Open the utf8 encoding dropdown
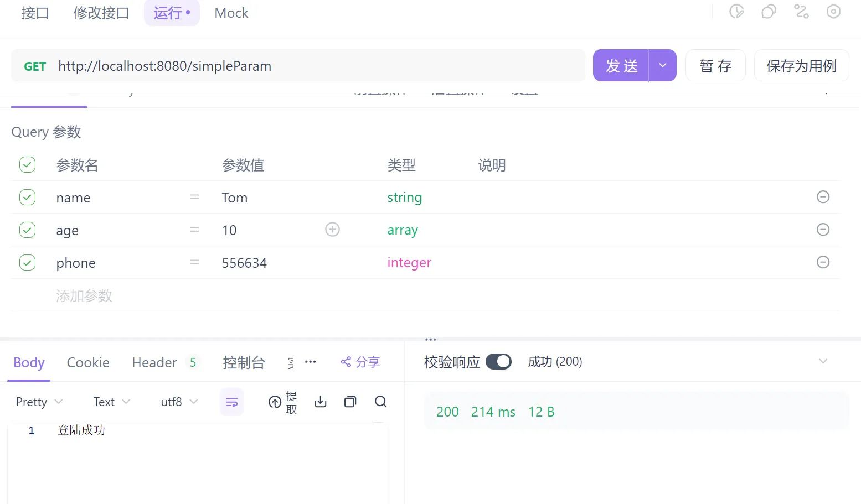 point(177,402)
